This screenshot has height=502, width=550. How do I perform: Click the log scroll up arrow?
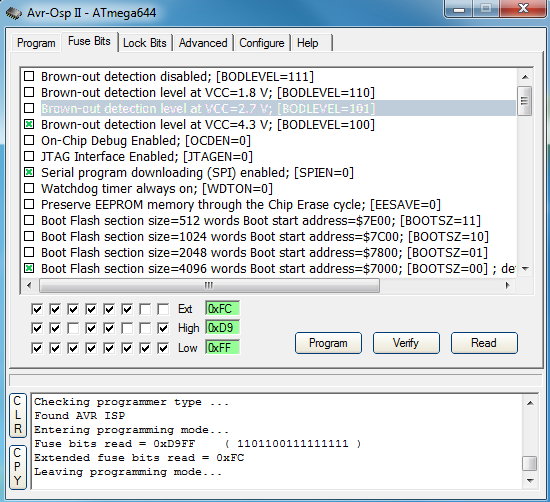530,403
